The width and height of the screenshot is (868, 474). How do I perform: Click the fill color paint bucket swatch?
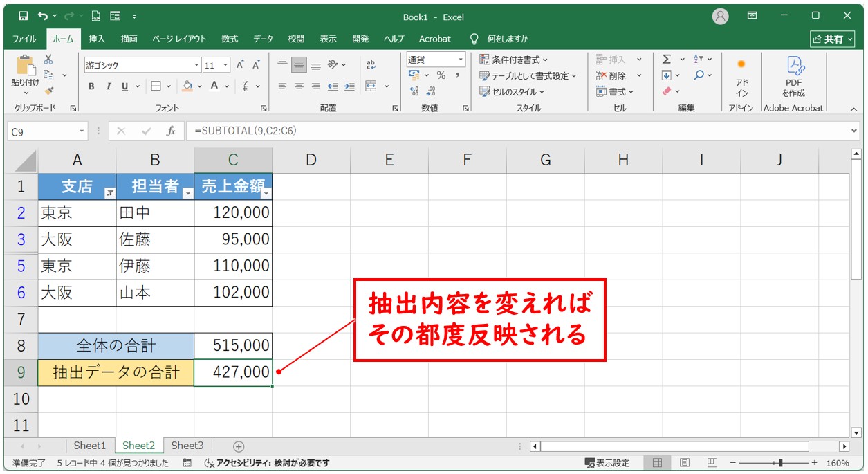(x=187, y=86)
